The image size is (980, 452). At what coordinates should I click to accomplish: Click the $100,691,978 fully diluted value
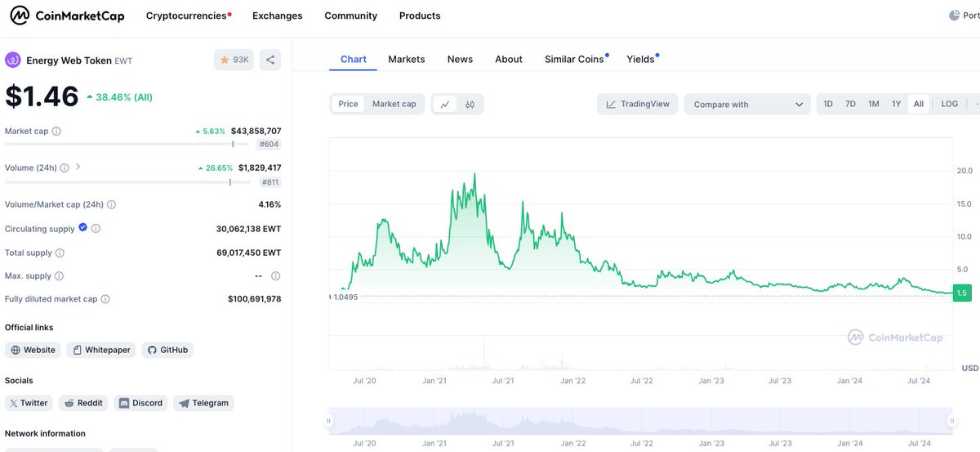254,299
